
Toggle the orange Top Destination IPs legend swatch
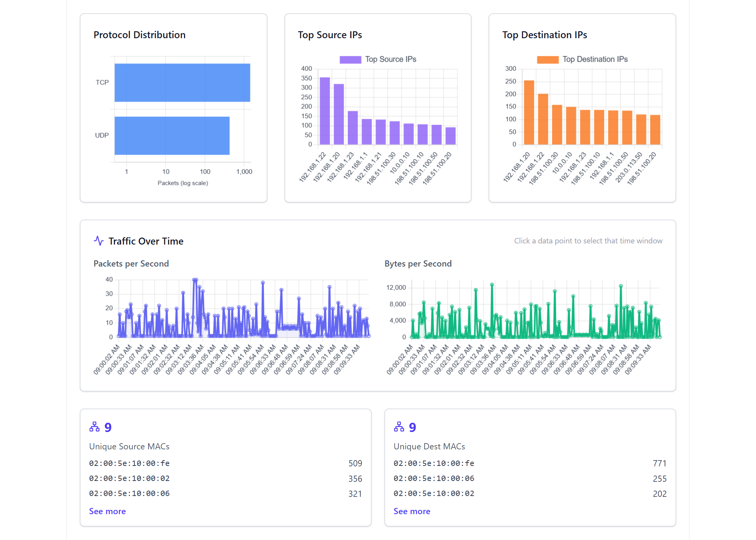(548, 59)
